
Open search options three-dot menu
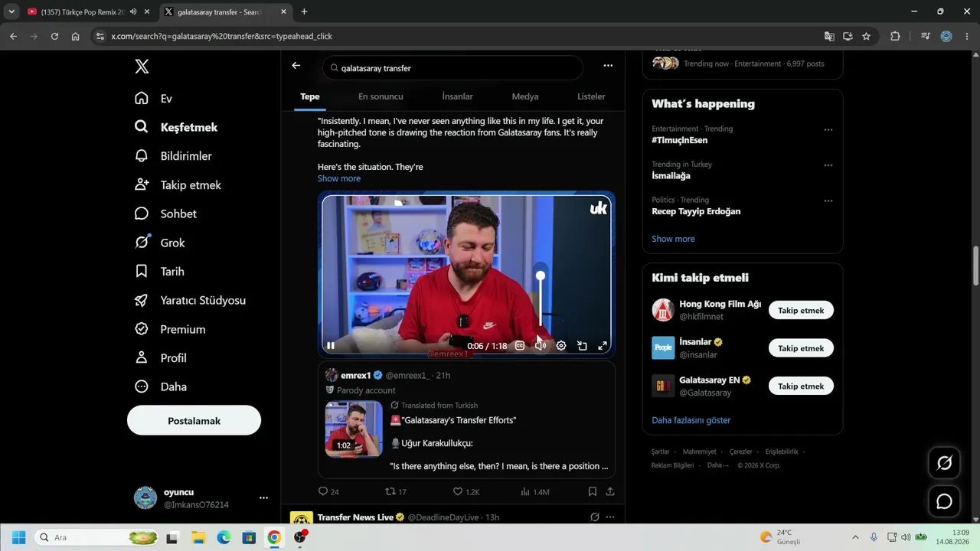pyautogui.click(x=608, y=66)
